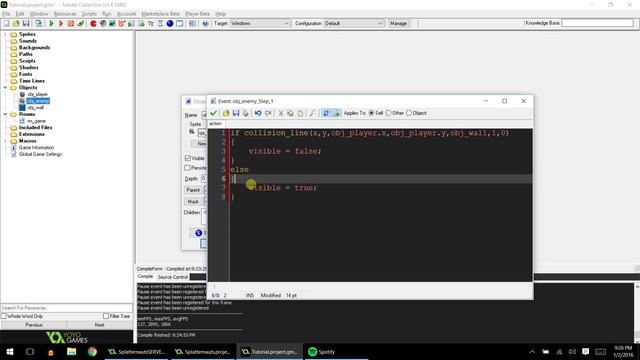Stop the game with the orange square icon
The width and height of the screenshot is (640, 360).
(71, 24)
